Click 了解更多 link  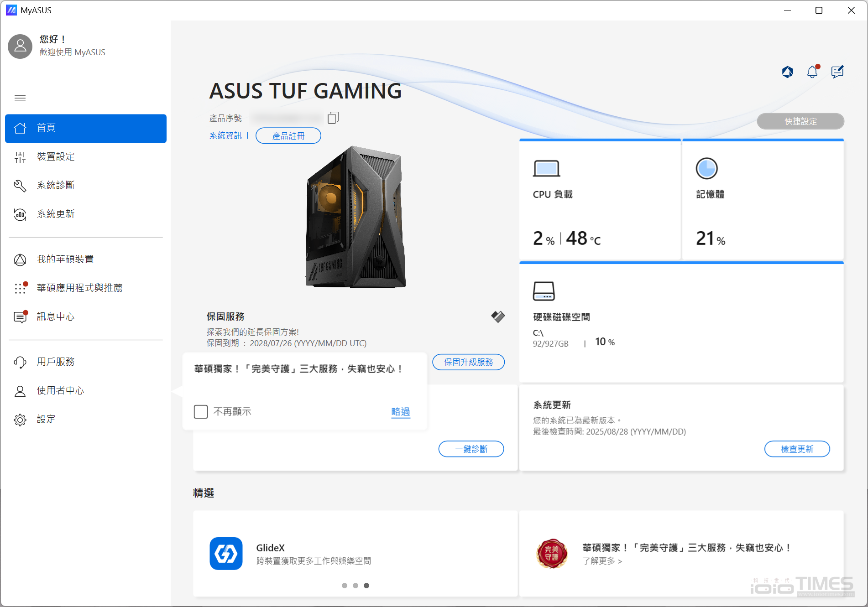pos(602,561)
